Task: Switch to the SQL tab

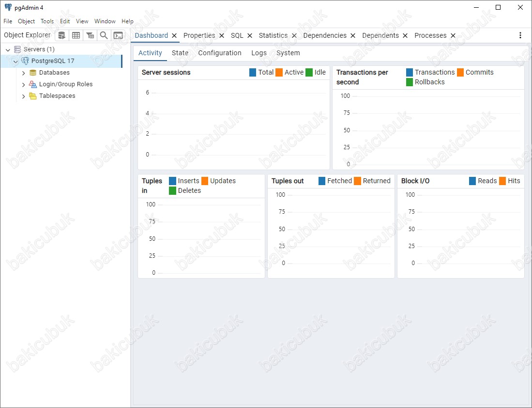Action: [237, 35]
